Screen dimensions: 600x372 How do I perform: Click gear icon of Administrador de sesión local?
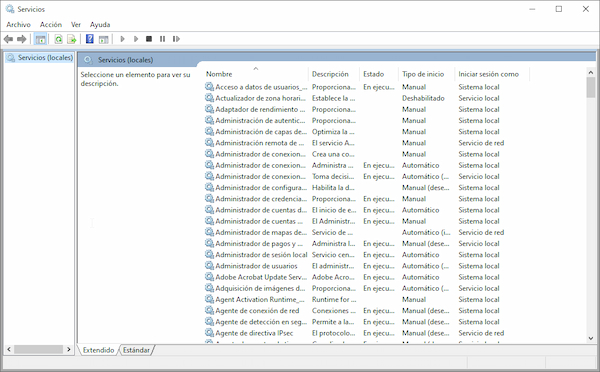[x=209, y=255]
